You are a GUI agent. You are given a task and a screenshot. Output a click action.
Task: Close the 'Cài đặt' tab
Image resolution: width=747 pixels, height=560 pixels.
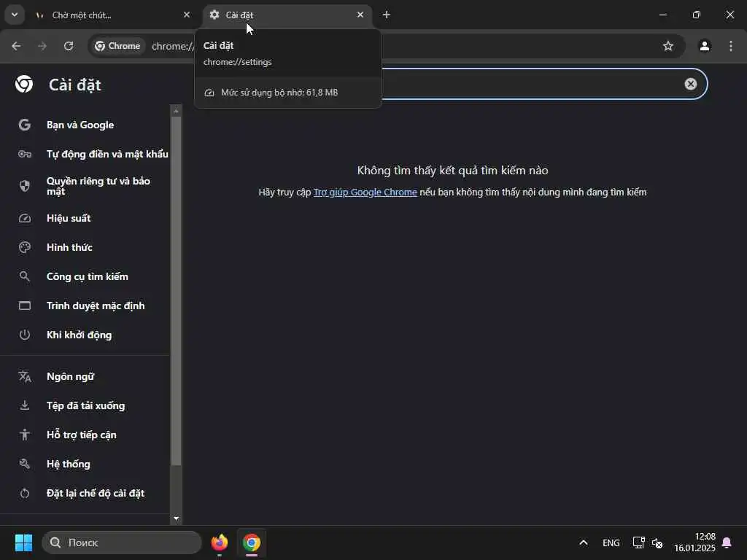click(x=360, y=15)
